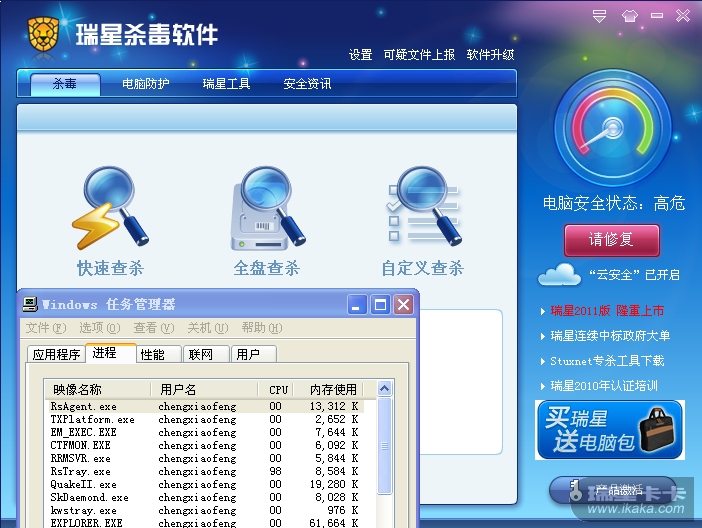Open custom scan checklist magnifier icon
Screen dimensions: 702x528
[424, 206]
